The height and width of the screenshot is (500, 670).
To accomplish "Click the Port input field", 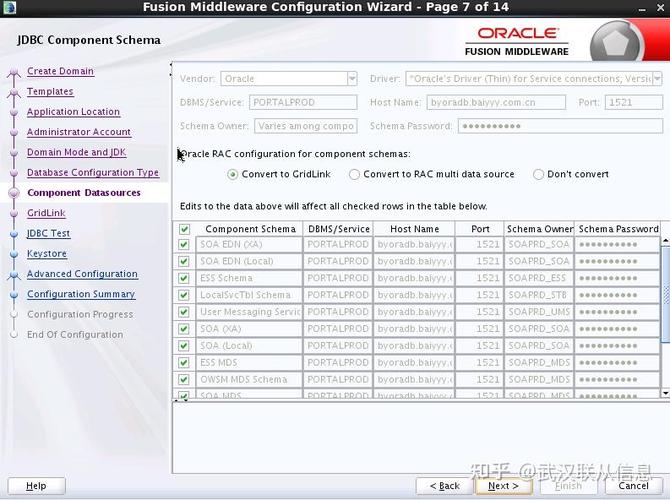I will click(634, 103).
